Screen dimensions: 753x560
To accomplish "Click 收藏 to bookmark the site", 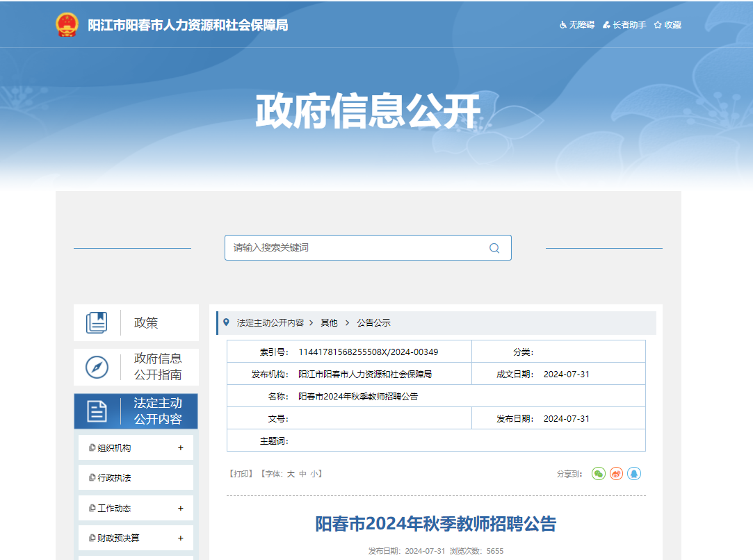I will (x=667, y=25).
